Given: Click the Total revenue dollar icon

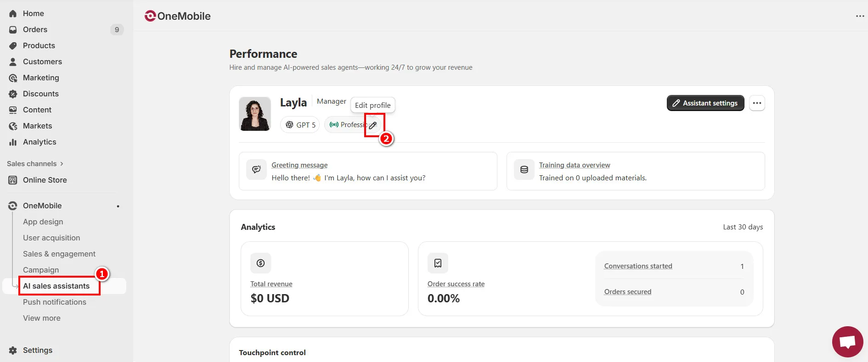Looking at the screenshot, I should (260, 263).
